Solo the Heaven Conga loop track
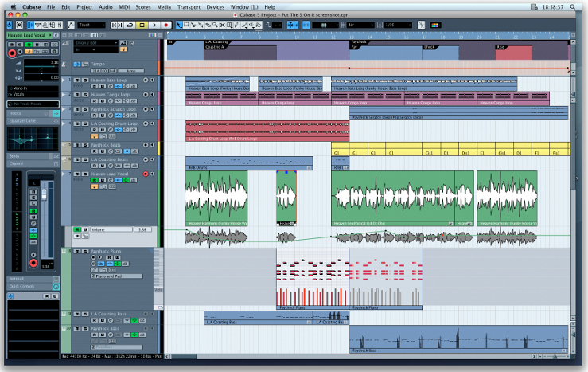This screenshot has width=588, height=372. [85, 95]
